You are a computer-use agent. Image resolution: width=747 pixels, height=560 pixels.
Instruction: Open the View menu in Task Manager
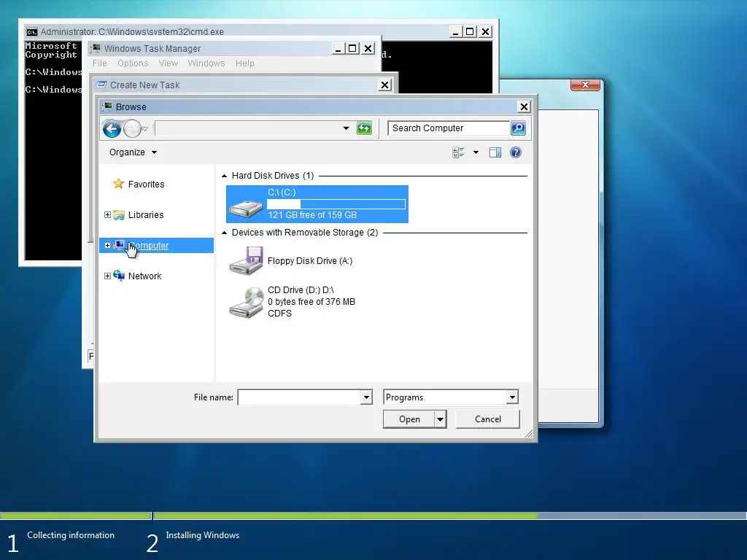coord(169,63)
